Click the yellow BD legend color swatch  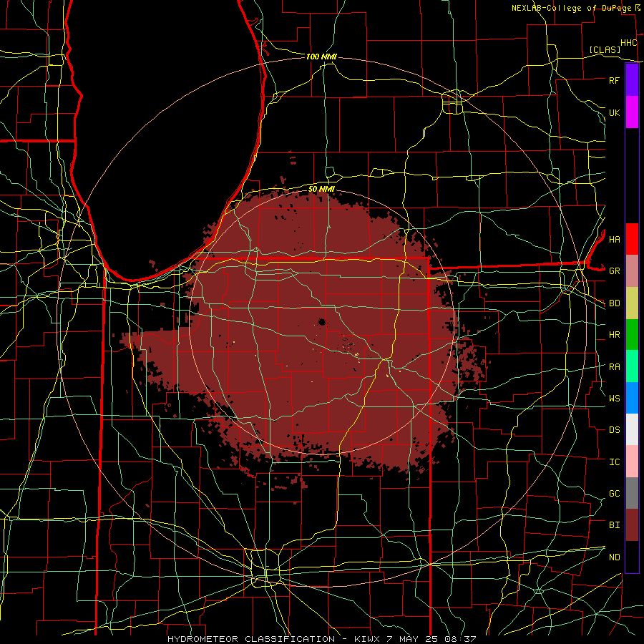(x=632, y=303)
